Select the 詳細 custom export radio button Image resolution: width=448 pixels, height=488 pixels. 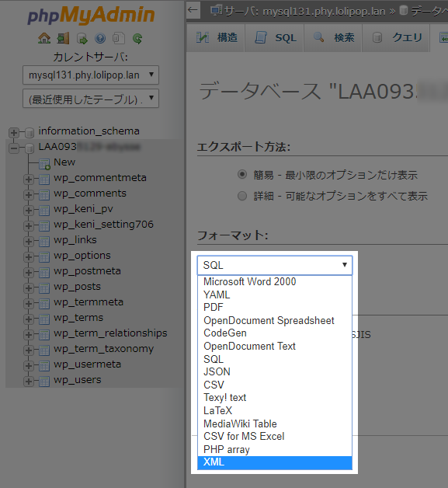[x=242, y=196]
